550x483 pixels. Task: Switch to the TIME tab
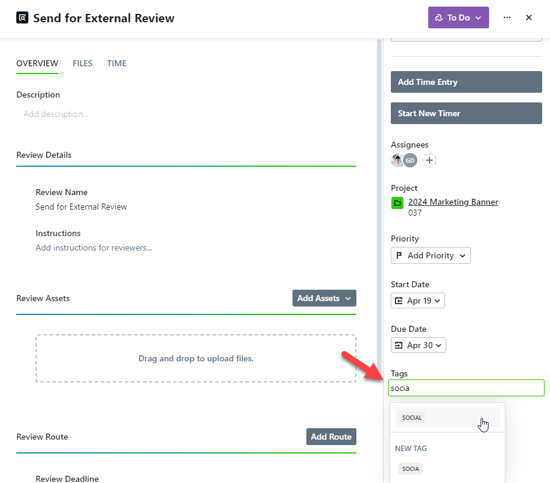coord(116,63)
